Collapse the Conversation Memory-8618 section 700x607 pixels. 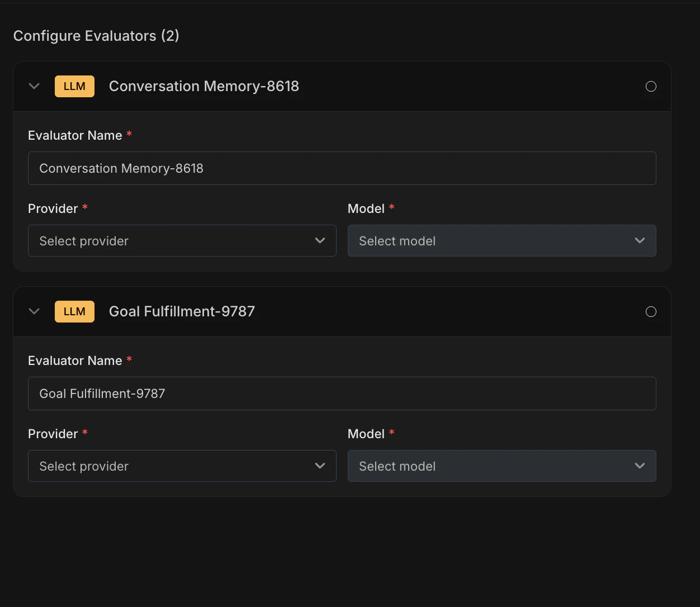point(34,86)
